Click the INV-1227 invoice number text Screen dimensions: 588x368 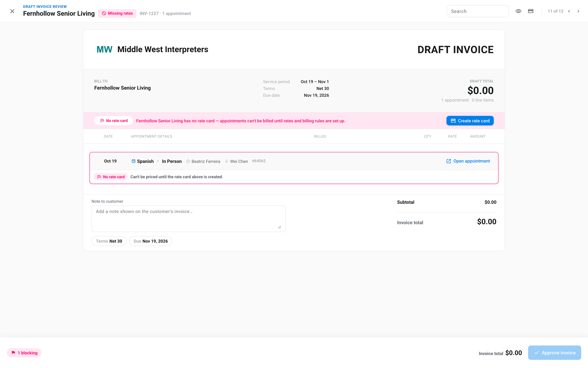click(x=149, y=14)
